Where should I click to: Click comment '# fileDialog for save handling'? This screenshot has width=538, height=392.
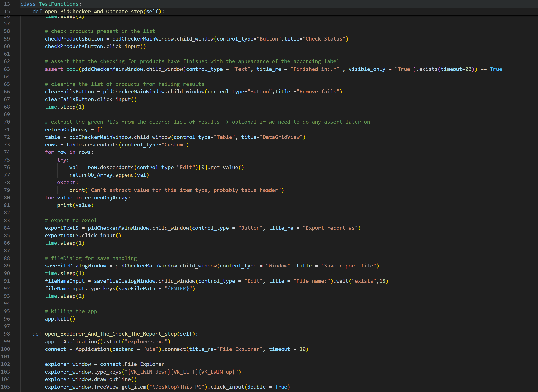coord(91,258)
